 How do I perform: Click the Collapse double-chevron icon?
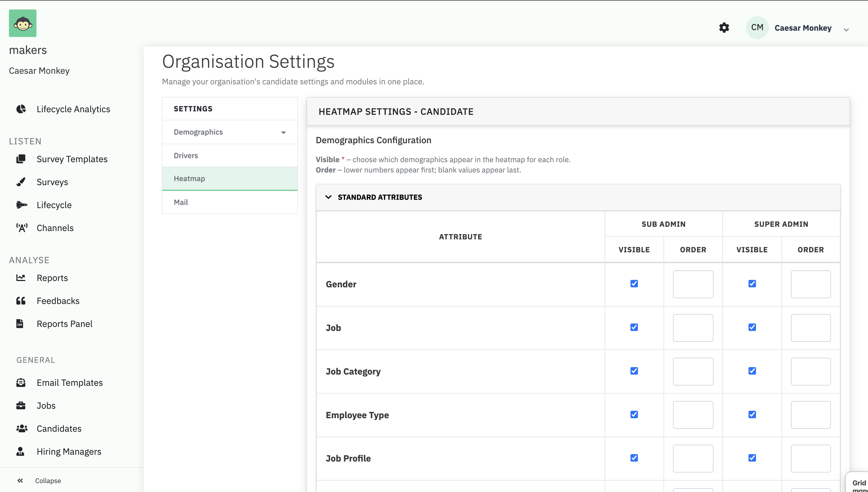[x=20, y=481]
